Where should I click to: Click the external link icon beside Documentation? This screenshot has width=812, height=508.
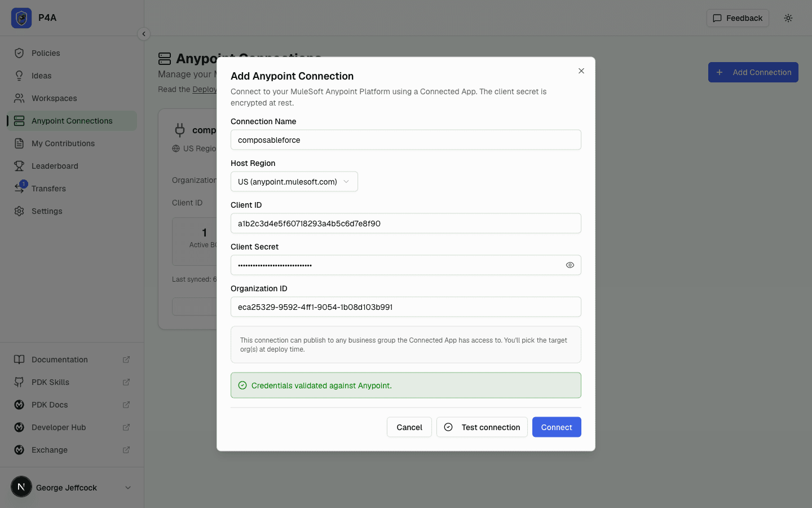click(126, 360)
